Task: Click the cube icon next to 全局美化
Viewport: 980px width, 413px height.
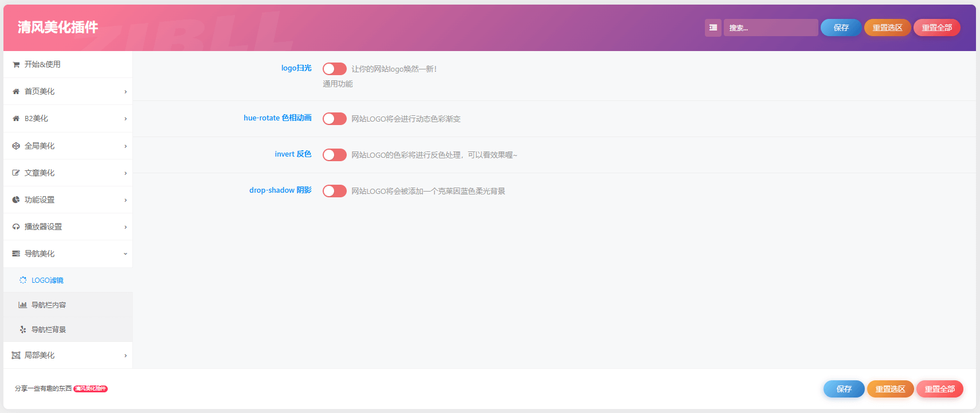Action: 16,146
